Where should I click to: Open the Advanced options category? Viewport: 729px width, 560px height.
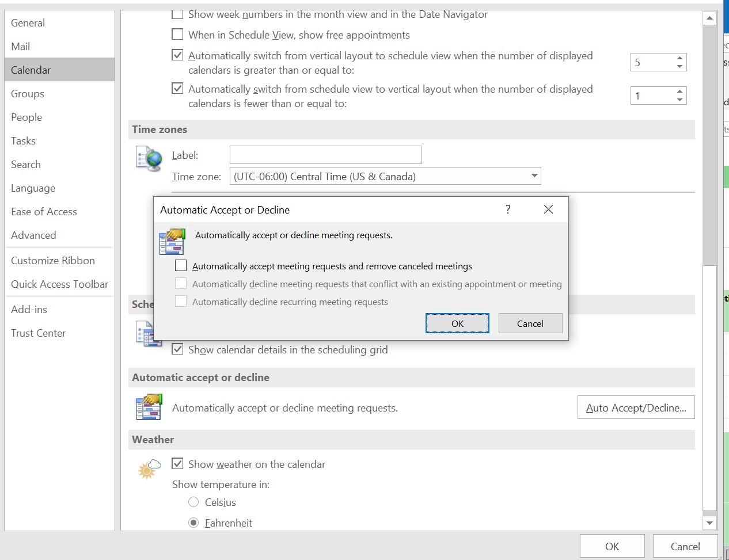pyautogui.click(x=59, y=235)
